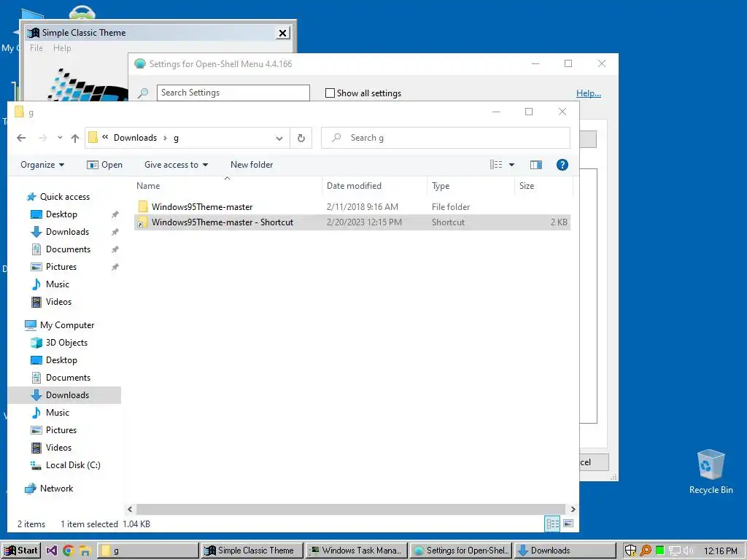Open 3D Objects folder
Screen dimensions: 747x560
tap(66, 343)
